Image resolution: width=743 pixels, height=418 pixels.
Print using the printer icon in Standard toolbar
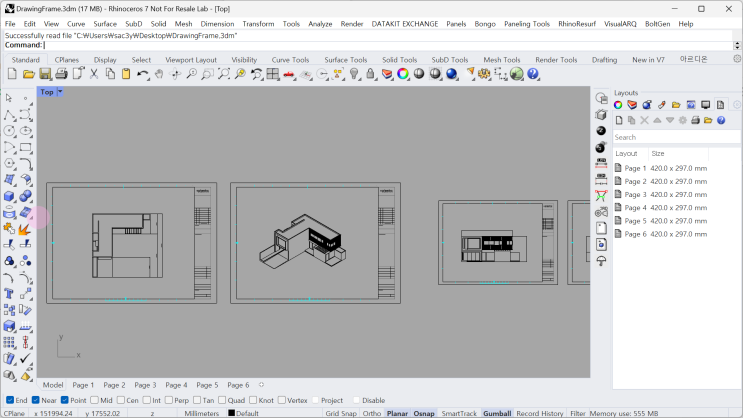click(x=61, y=74)
